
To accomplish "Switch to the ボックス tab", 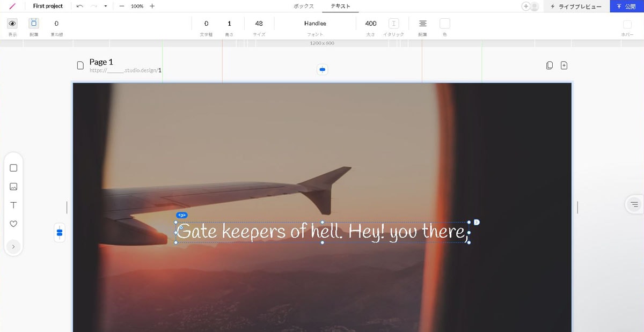I will [304, 6].
